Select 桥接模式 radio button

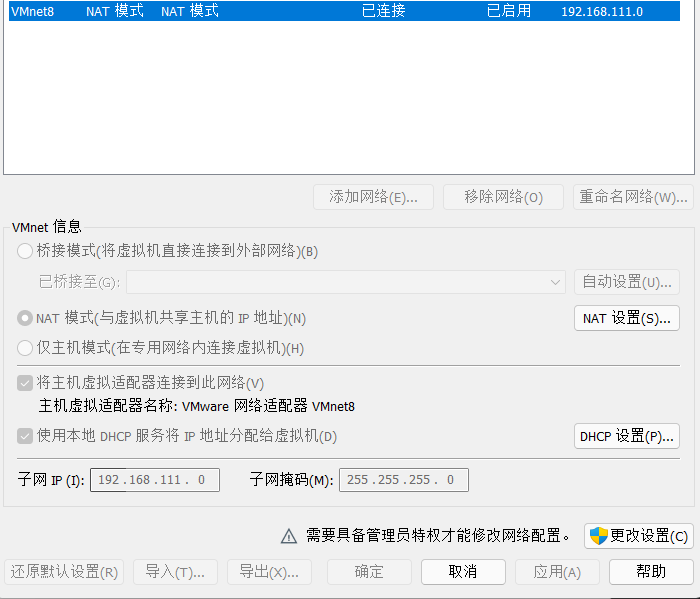tap(25, 251)
